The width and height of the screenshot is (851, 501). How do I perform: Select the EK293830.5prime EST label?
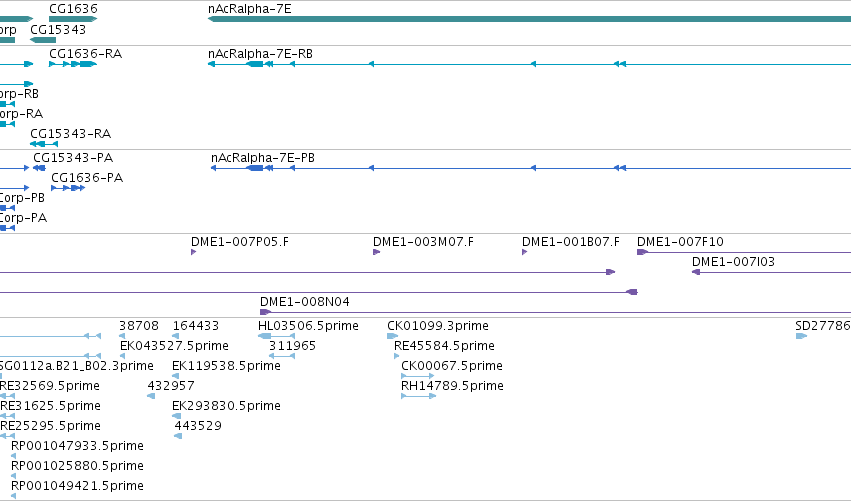click(226, 406)
